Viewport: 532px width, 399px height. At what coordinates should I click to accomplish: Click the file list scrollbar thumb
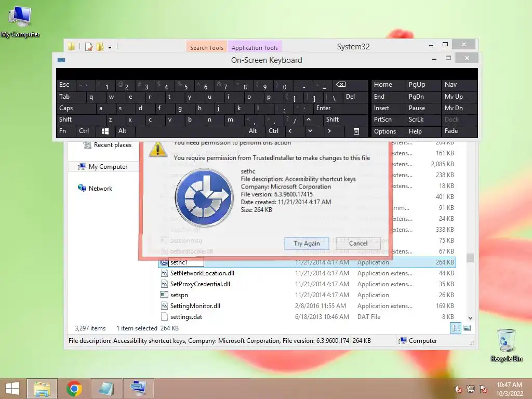click(x=470, y=258)
